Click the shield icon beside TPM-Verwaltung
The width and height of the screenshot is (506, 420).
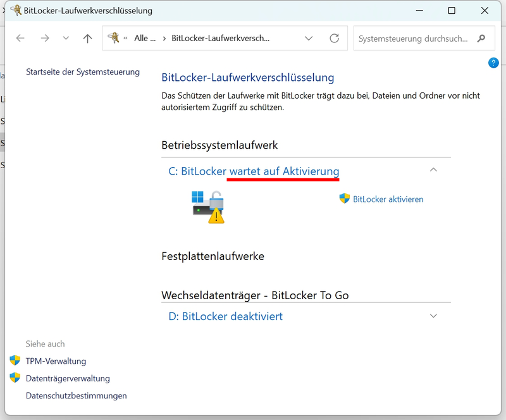coord(15,361)
